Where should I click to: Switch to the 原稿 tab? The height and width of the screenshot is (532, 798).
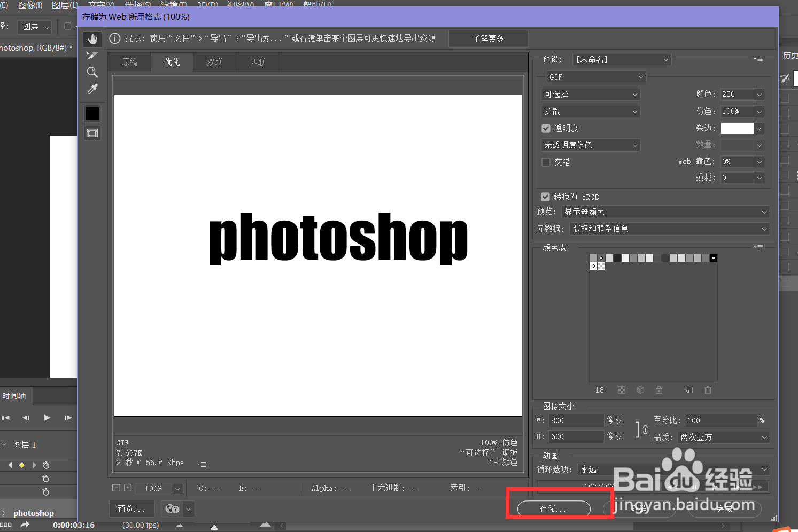[x=129, y=62]
